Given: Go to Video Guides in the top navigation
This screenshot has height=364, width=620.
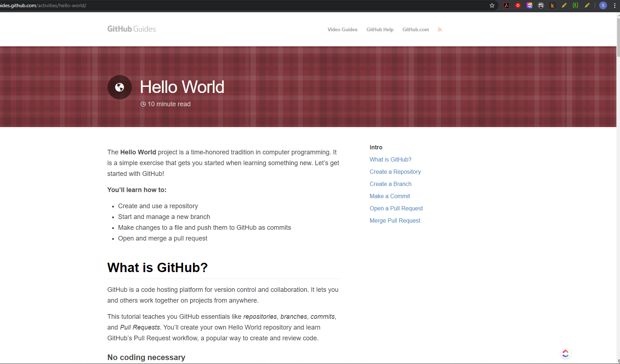Looking at the screenshot, I should (342, 30).
